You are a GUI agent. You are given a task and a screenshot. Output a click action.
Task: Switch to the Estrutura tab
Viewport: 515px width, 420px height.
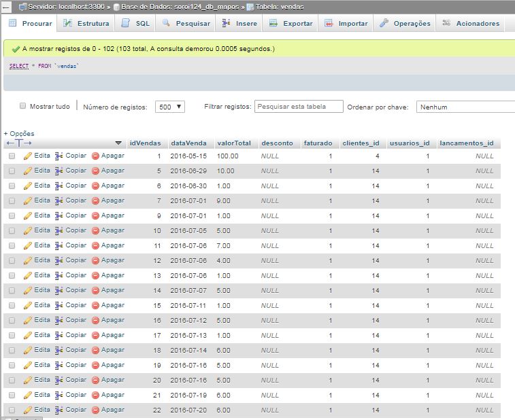pyautogui.click(x=86, y=23)
